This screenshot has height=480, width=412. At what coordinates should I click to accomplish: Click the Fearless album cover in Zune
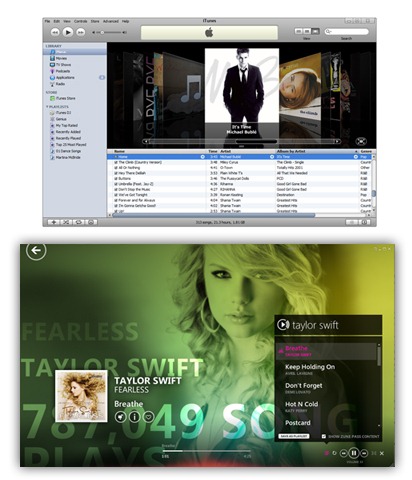[81, 396]
